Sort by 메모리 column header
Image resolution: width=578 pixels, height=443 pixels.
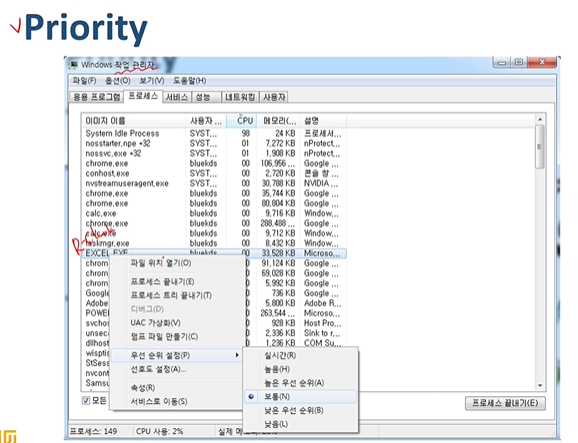click(x=279, y=121)
